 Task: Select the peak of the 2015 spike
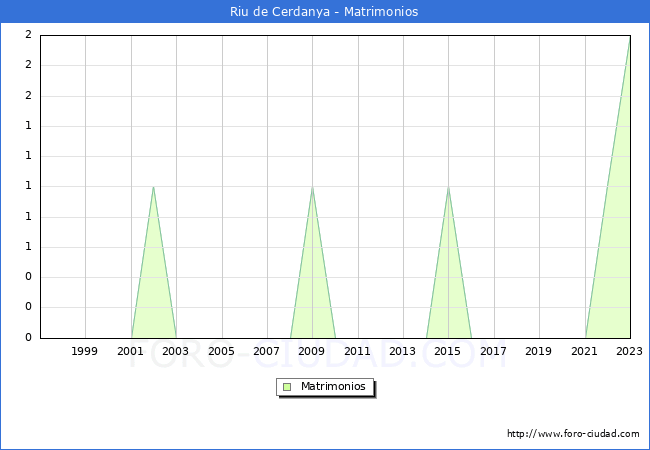coord(448,187)
